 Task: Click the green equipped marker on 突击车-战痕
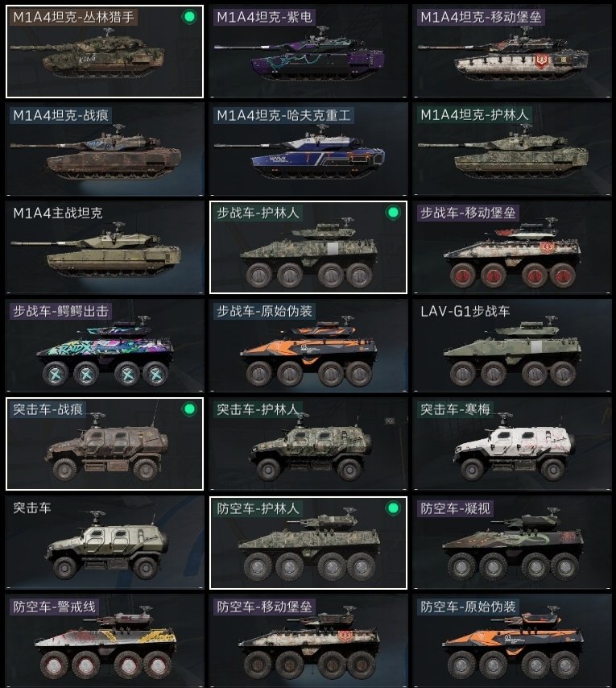(189, 409)
